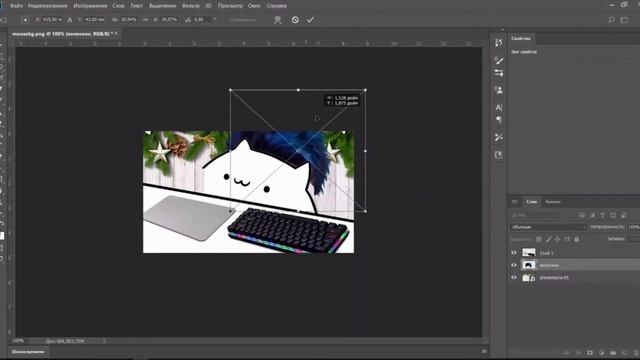Click the Y position field in options bar

[95, 20]
